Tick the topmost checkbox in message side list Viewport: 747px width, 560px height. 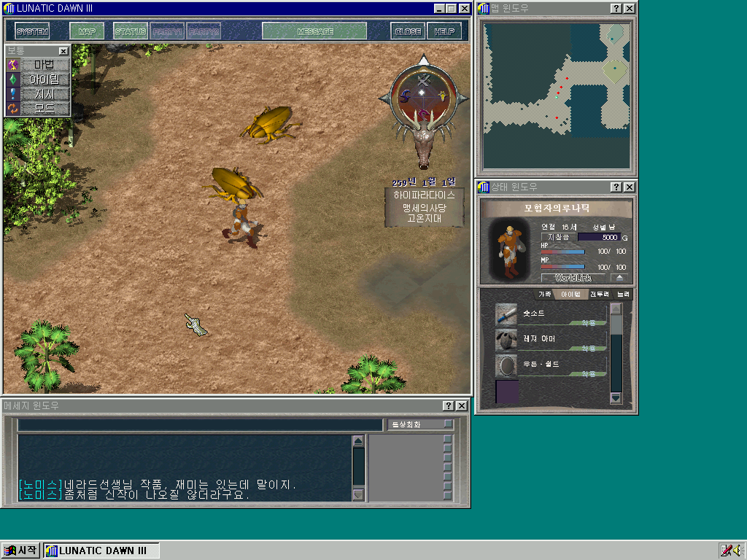click(x=447, y=438)
